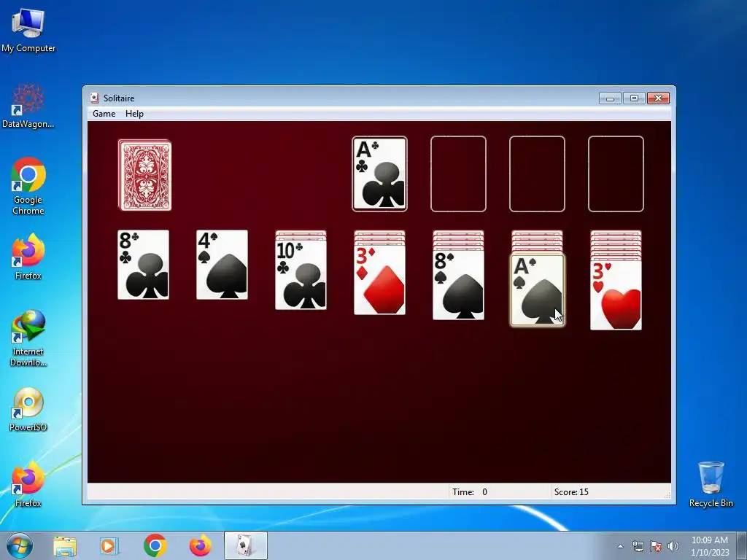Click the Ace of Clubs foundation pile
Viewport: 747px width, 560px height.
[379, 174]
